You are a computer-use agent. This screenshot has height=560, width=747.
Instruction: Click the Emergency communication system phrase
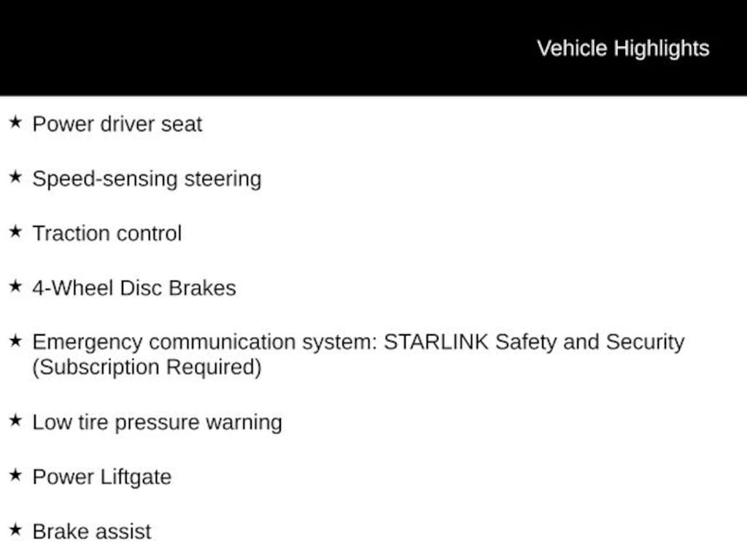pos(204,342)
